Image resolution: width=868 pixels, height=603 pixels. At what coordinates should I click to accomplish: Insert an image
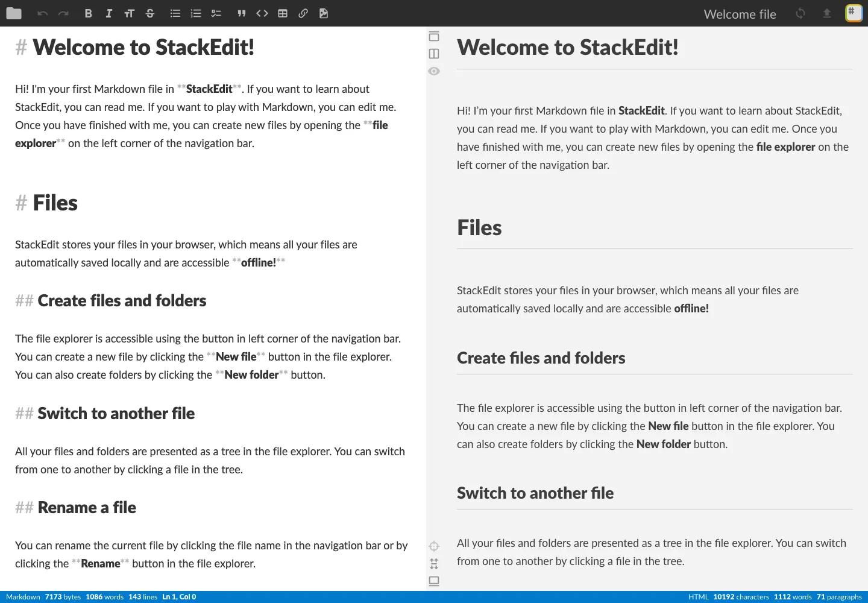[x=324, y=13]
